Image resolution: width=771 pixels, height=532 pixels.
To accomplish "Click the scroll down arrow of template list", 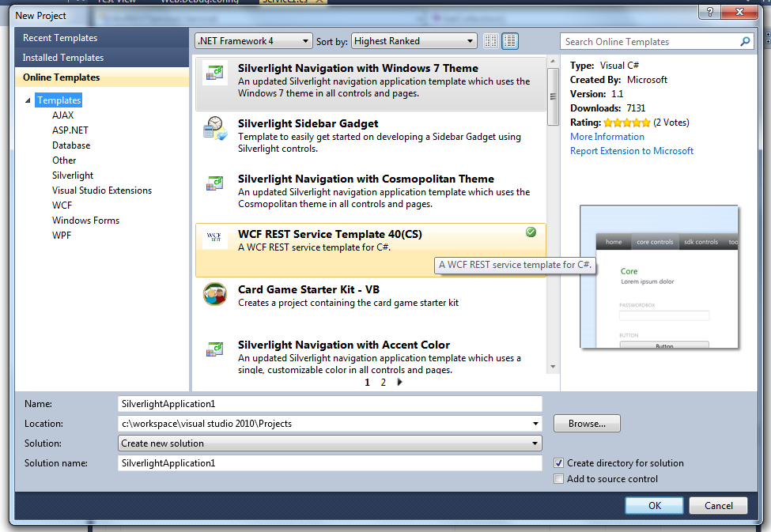I will 553,366.
